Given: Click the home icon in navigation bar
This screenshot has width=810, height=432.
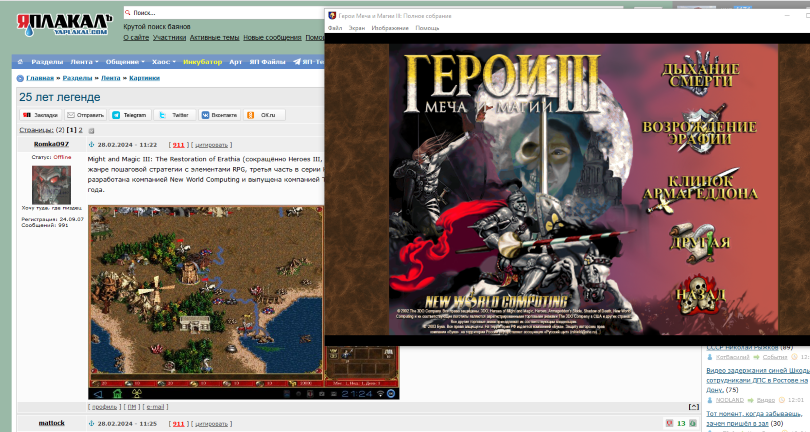Looking at the screenshot, I should pyautogui.click(x=20, y=61).
